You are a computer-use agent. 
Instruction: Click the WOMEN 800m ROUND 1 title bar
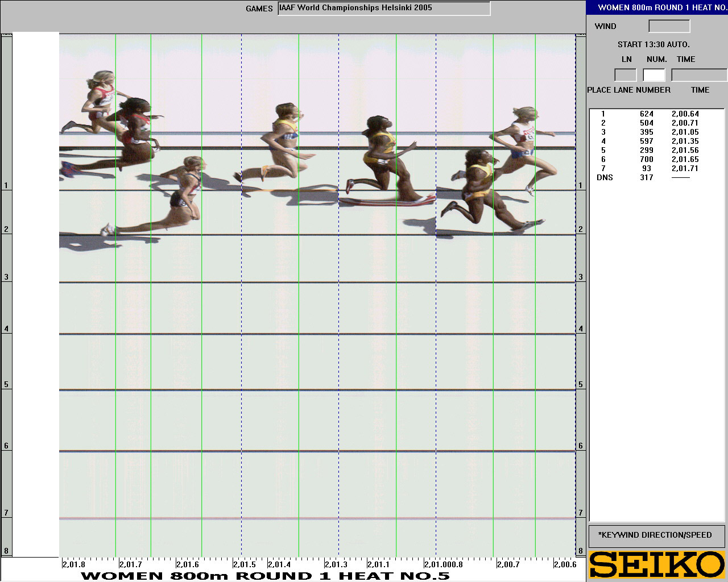tap(657, 8)
